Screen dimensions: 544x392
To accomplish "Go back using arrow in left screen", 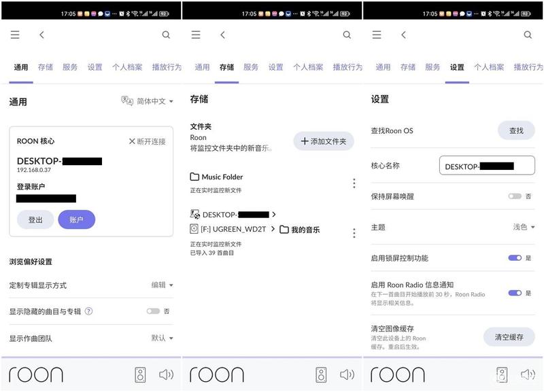I will 41,35.
